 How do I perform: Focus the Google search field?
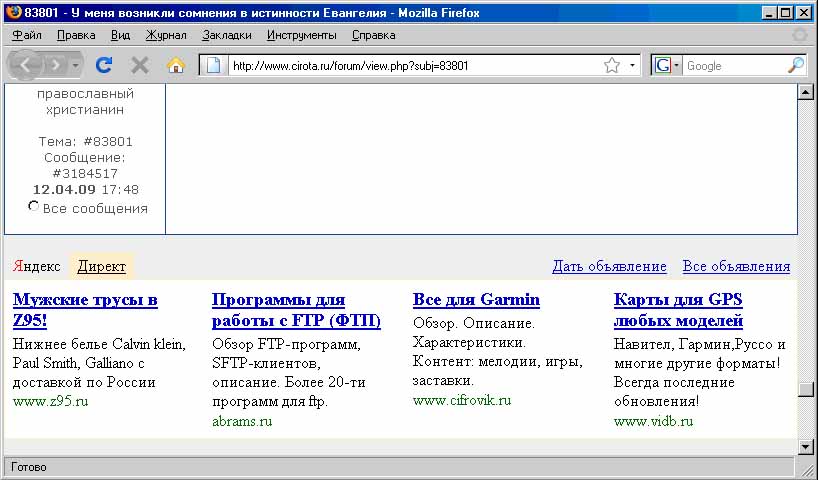735,66
